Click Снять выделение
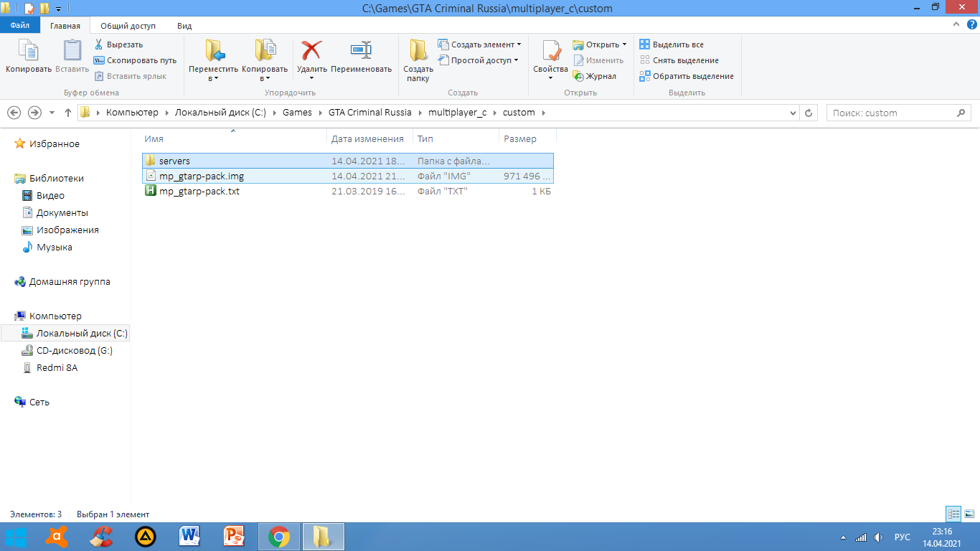 coord(679,60)
